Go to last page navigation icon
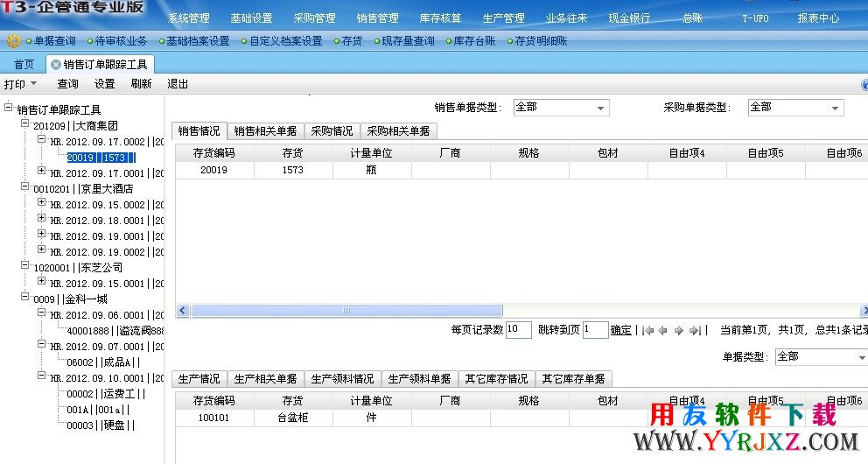The height and width of the screenshot is (464, 868). [695, 331]
